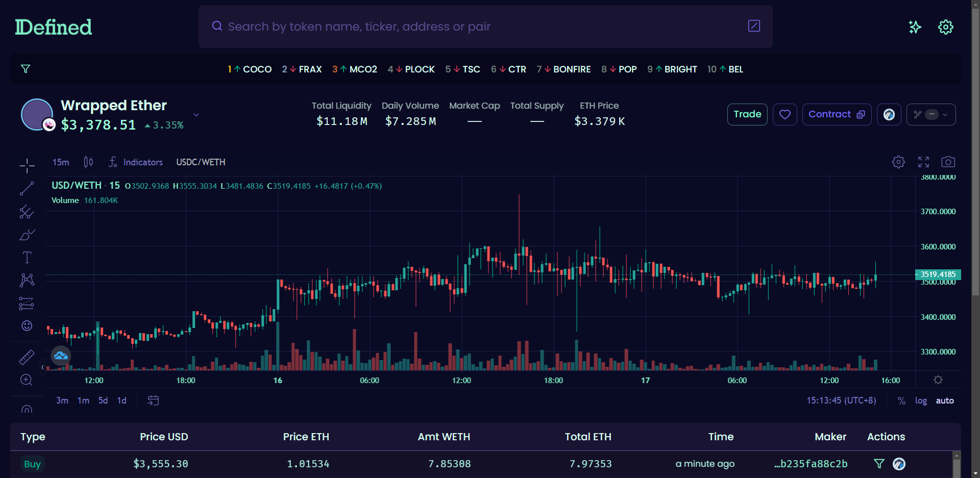Select the 3m time range
Viewport: 980px width, 478px height.
pos(62,400)
